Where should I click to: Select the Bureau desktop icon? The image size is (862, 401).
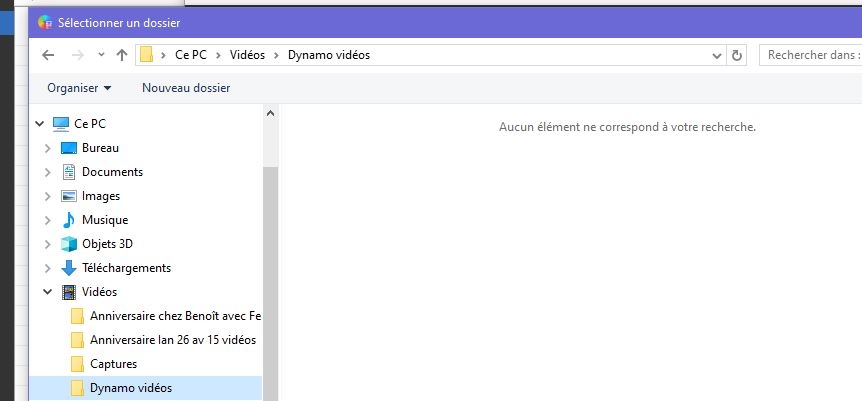tap(68, 148)
